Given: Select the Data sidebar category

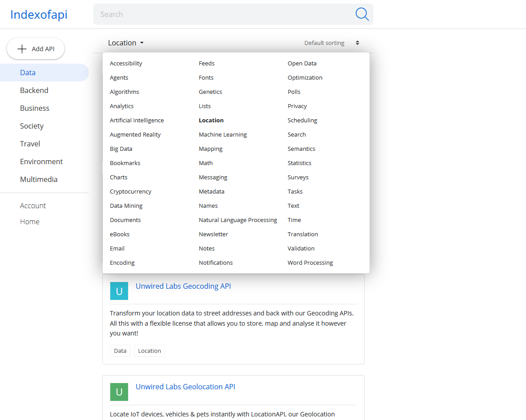Looking at the screenshot, I should coord(28,72).
